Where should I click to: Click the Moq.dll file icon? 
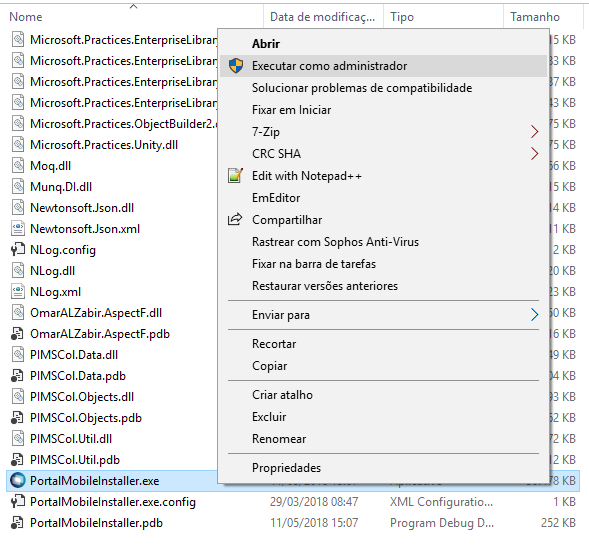pos(18,166)
